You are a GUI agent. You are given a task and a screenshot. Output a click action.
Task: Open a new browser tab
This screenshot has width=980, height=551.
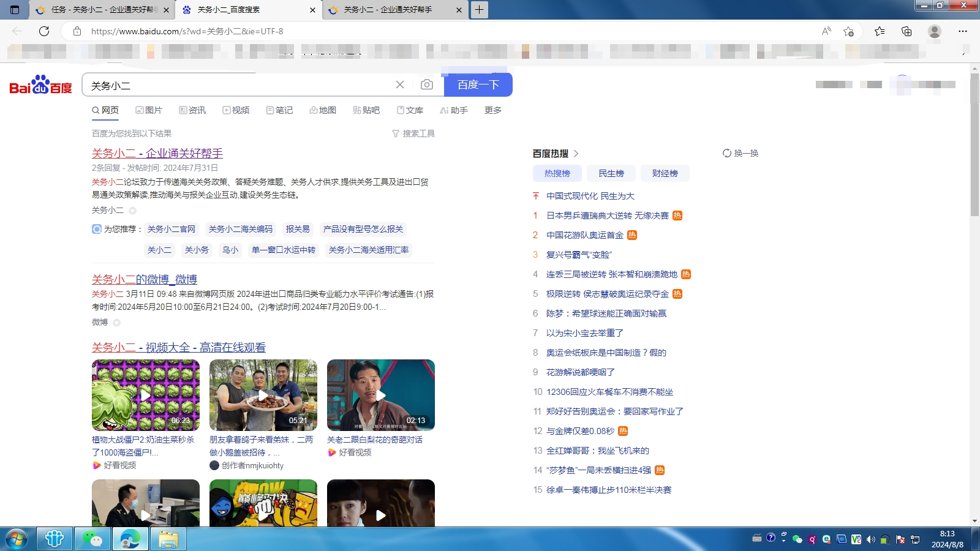coord(479,10)
